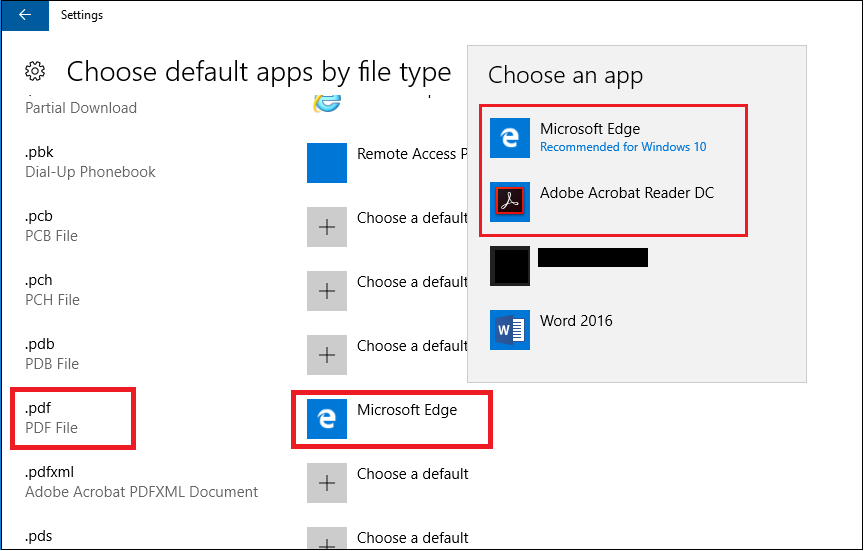The width and height of the screenshot is (864, 551).
Task: Click the redacted app name entry
Action: tap(593, 257)
